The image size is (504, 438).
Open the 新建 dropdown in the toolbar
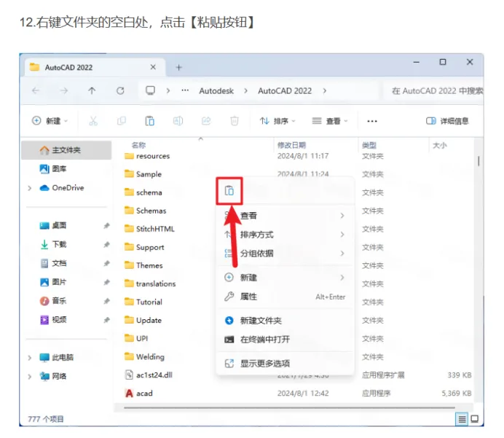(x=50, y=121)
